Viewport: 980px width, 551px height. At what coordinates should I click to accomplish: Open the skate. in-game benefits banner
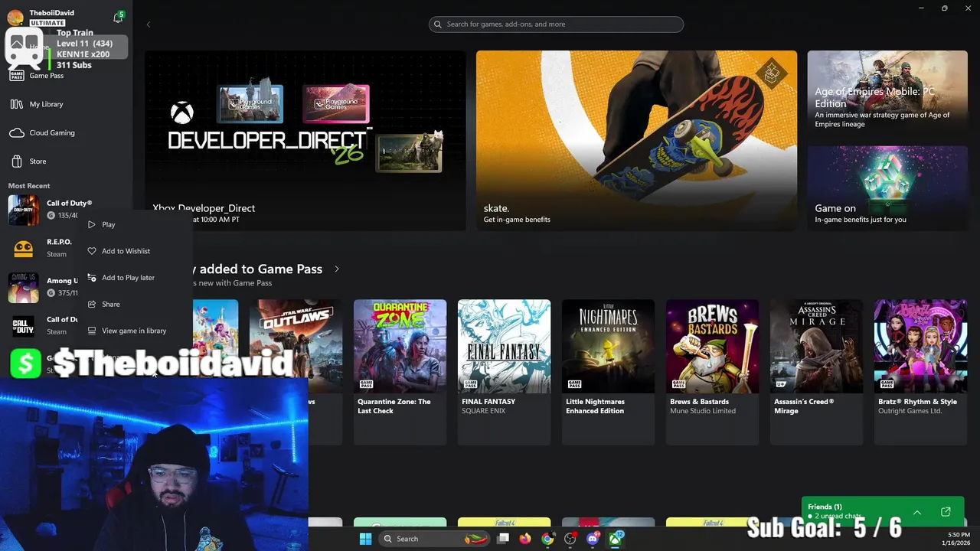coord(636,140)
